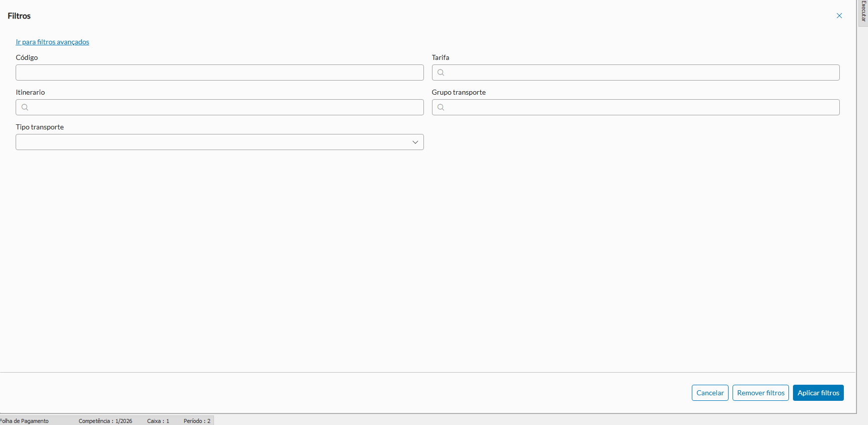
Task: Click Folha de Pagamento in the status bar
Action: [24, 421]
